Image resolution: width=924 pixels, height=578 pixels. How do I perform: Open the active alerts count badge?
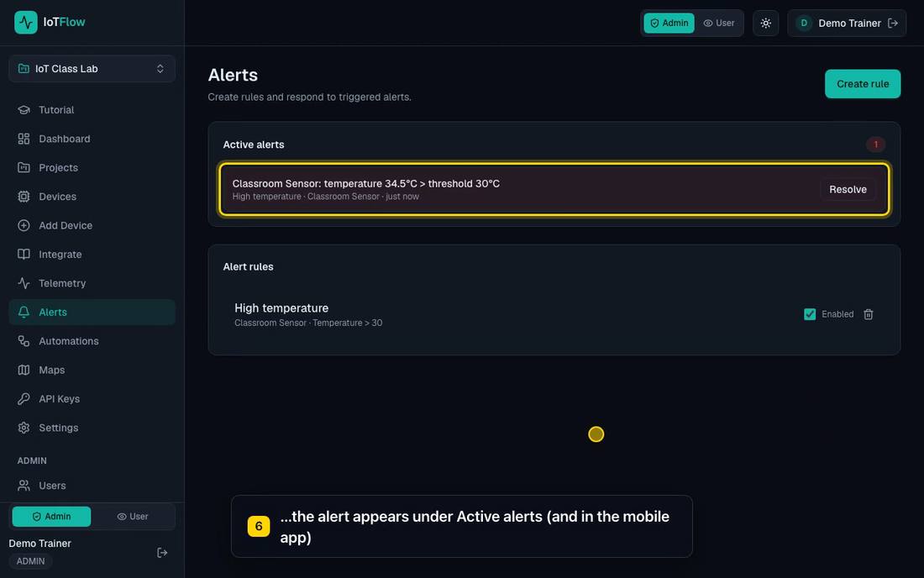coord(875,144)
